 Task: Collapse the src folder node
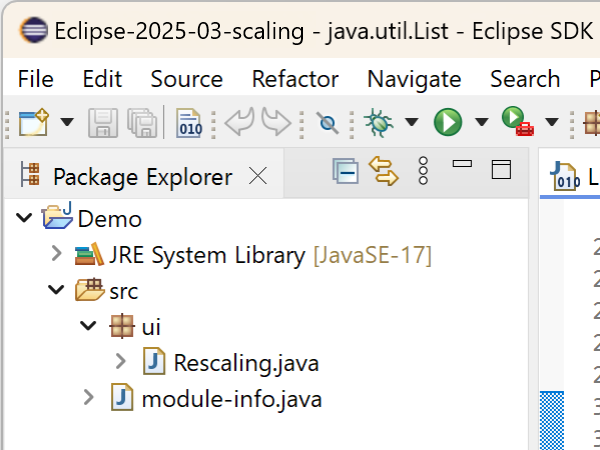point(56,290)
